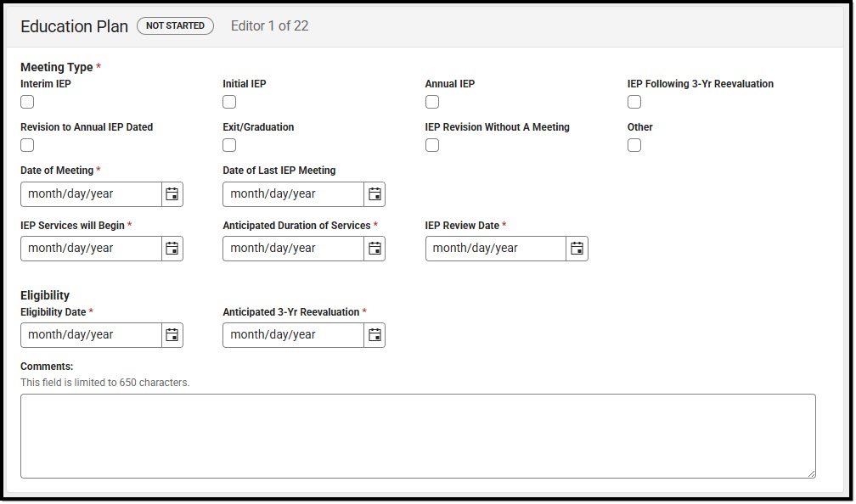The width and height of the screenshot is (856, 504).
Task: Open the Anticipated 3-Yr Reevaluation calendar picker
Action: coord(374,334)
